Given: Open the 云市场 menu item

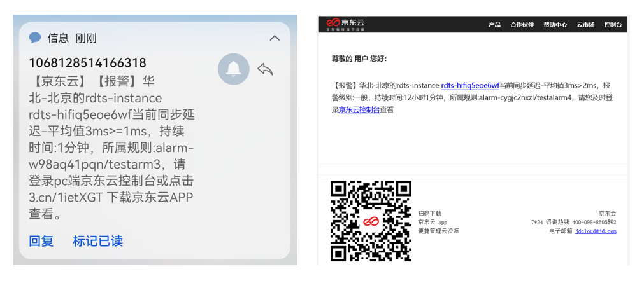Looking at the screenshot, I should point(585,25).
